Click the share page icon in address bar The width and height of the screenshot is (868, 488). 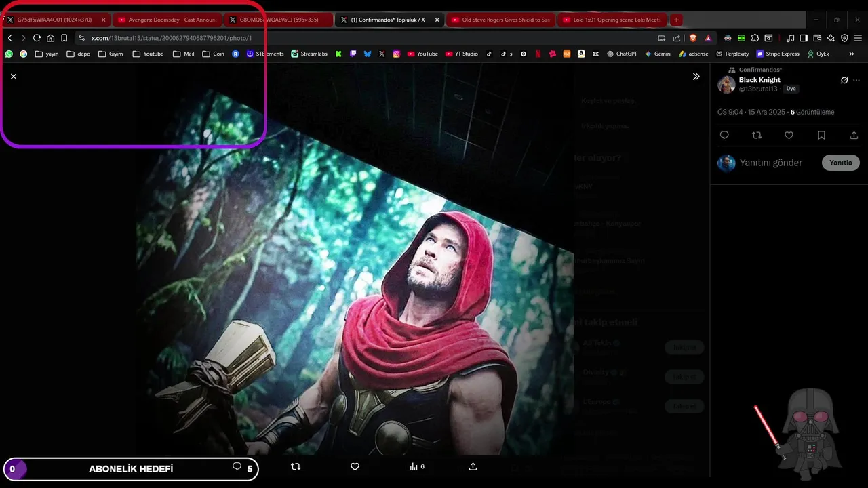pyautogui.click(x=676, y=38)
